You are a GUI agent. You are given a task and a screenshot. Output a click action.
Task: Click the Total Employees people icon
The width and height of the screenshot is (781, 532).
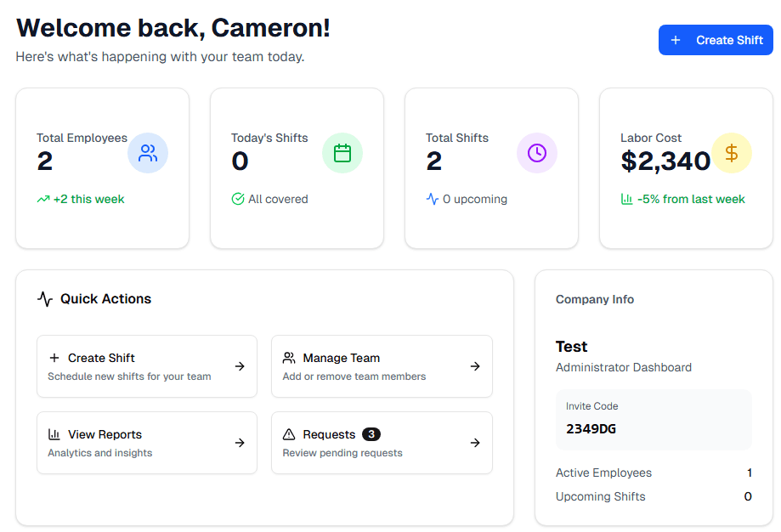(x=148, y=152)
